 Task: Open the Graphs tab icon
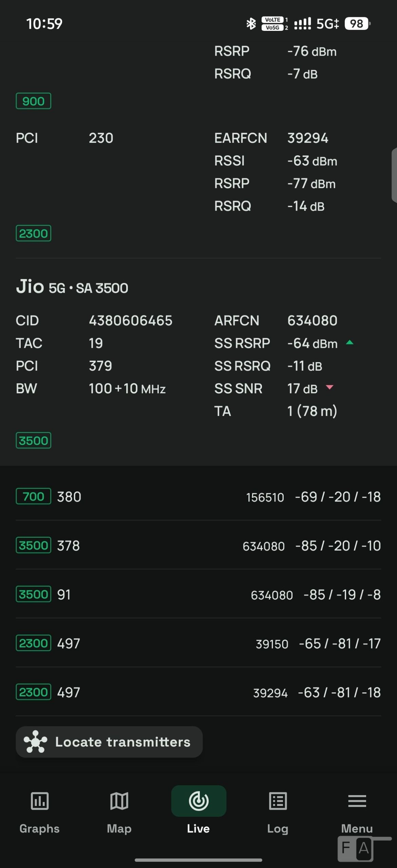click(39, 801)
